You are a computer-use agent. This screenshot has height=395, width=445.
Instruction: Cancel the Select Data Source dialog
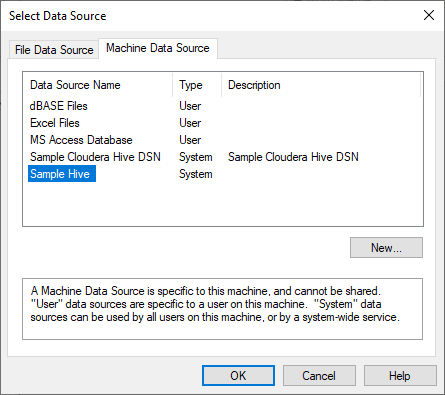[x=319, y=376]
